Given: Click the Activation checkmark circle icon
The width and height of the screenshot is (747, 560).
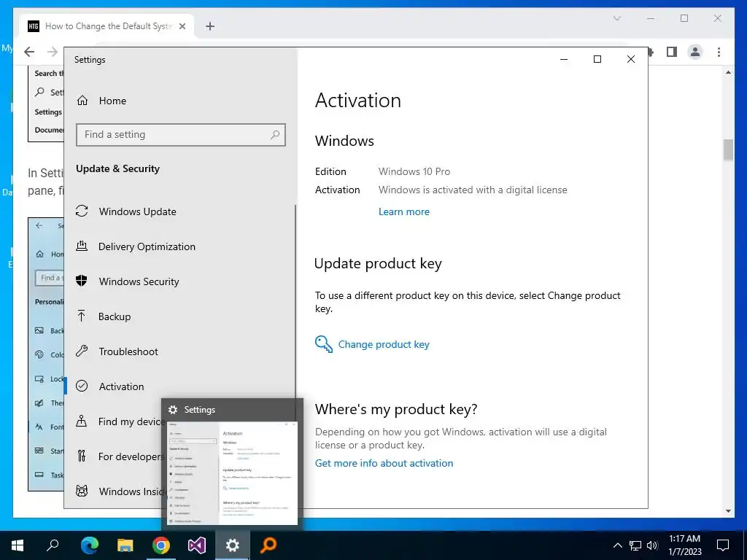Looking at the screenshot, I should (x=82, y=386).
